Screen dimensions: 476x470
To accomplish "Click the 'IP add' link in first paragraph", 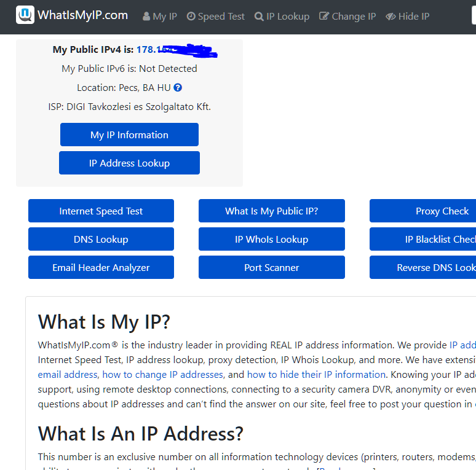I will pyautogui.click(x=462, y=345).
